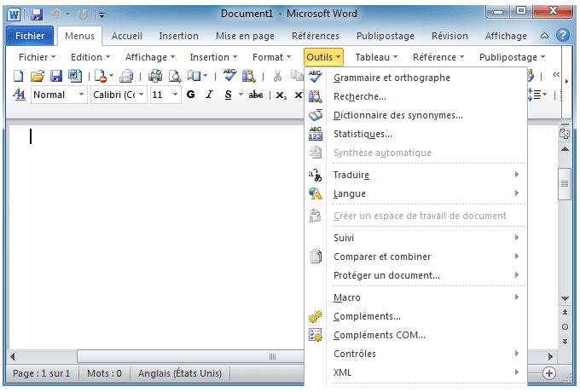Click the Save floppy icon in toolbar
The image size is (580, 392).
pos(55,76)
